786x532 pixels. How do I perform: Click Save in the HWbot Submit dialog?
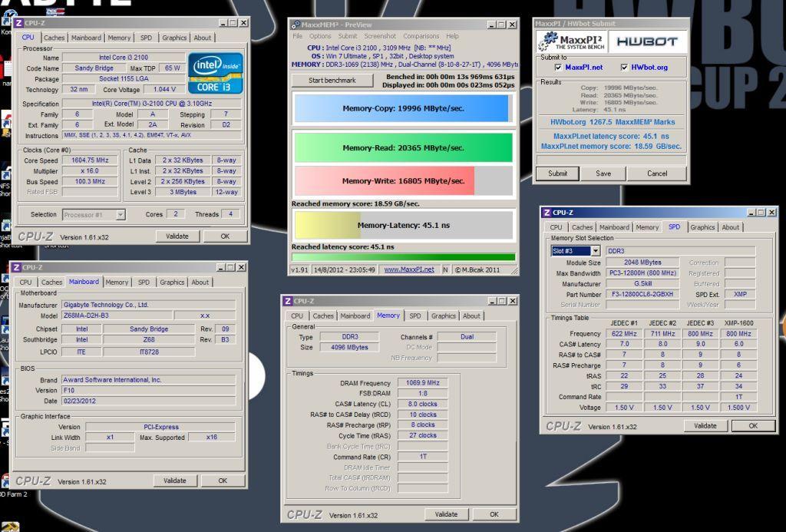click(603, 173)
